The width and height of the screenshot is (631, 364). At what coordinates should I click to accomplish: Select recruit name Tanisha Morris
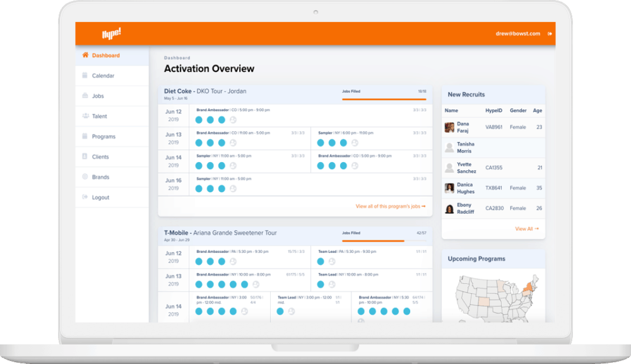[x=466, y=148]
